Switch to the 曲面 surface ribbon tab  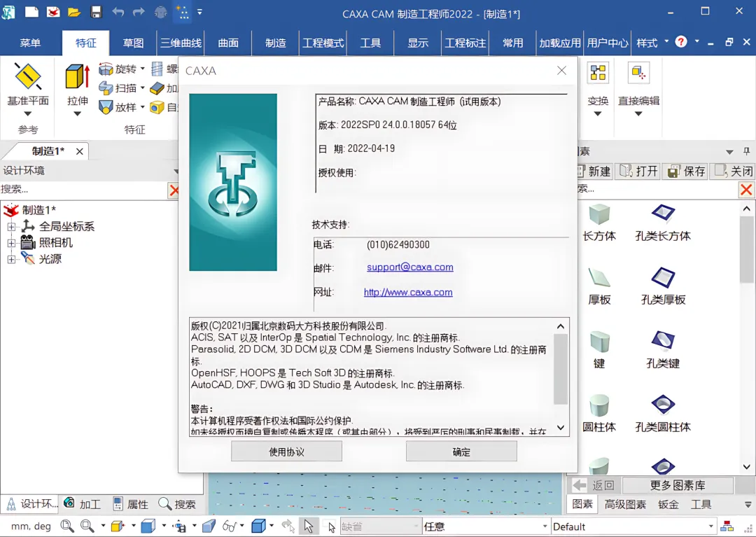[228, 43]
